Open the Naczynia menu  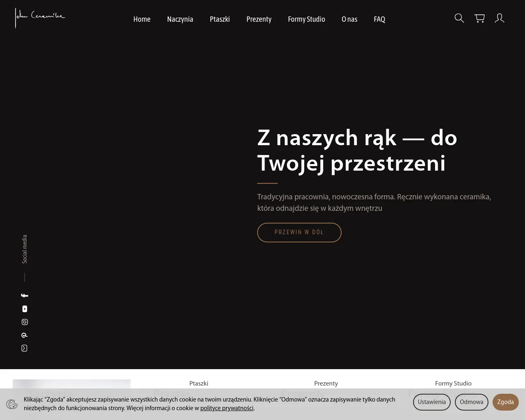coord(180,19)
